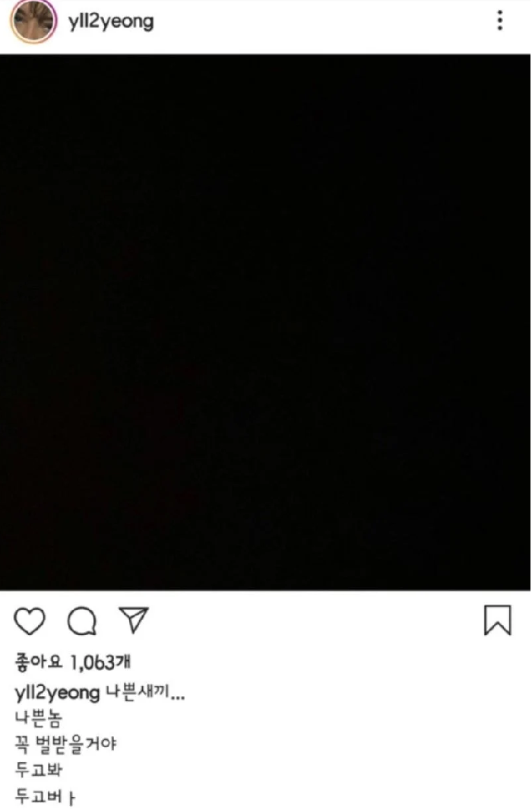Tap the story ring around the yll2yeong avatar
Screen dimensions: 532x810
pos(34,22)
